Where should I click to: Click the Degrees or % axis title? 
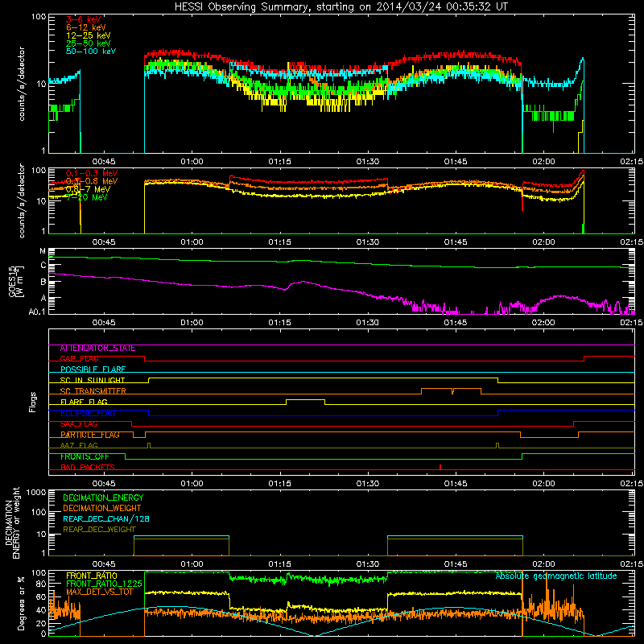click(x=21, y=603)
